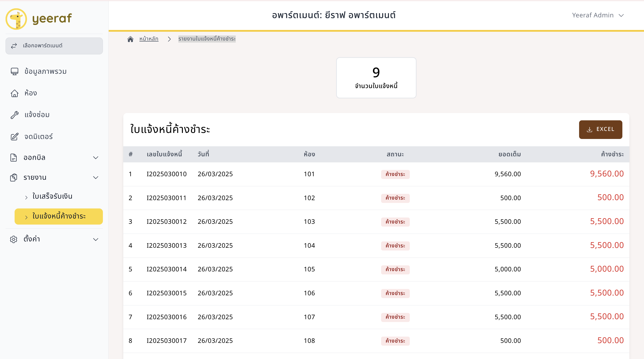The width and height of the screenshot is (644, 359).
Task: Click invoice number I2025030010
Action: (x=167, y=174)
